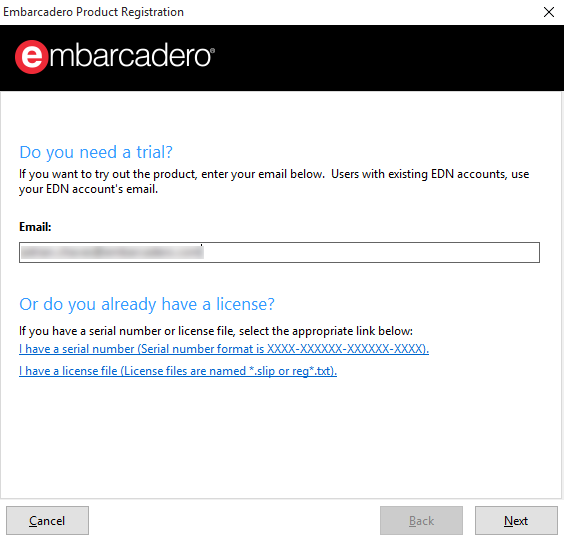The height and width of the screenshot is (541, 564).
Task: Click the trial instructions paragraph about EDN accounts
Action: [274, 181]
